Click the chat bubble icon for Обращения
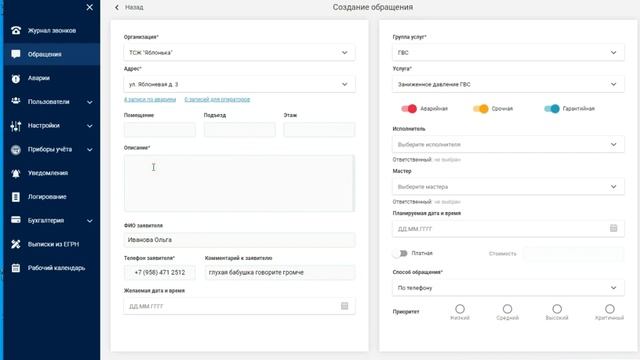The height and width of the screenshot is (360, 640). 16,54
